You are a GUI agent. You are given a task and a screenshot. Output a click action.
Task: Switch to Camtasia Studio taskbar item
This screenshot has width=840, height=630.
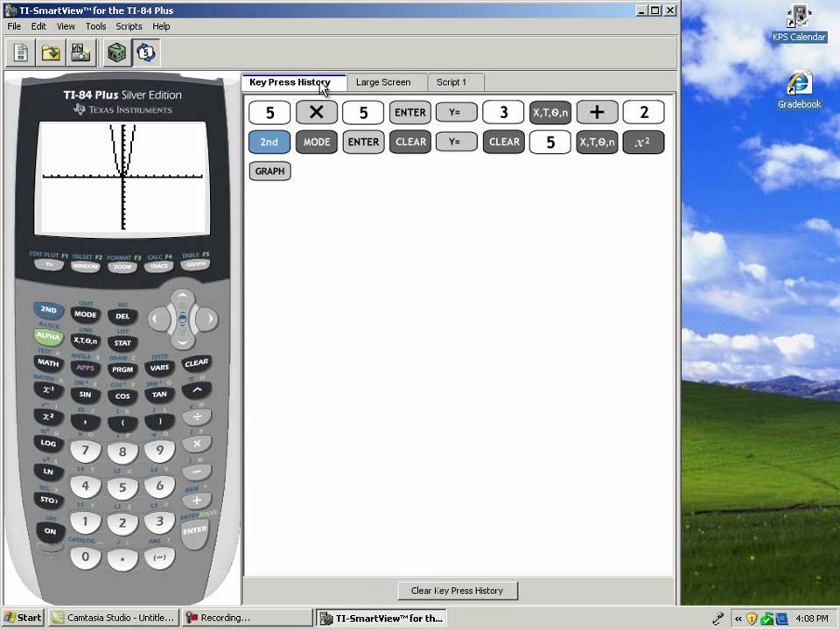[114, 618]
